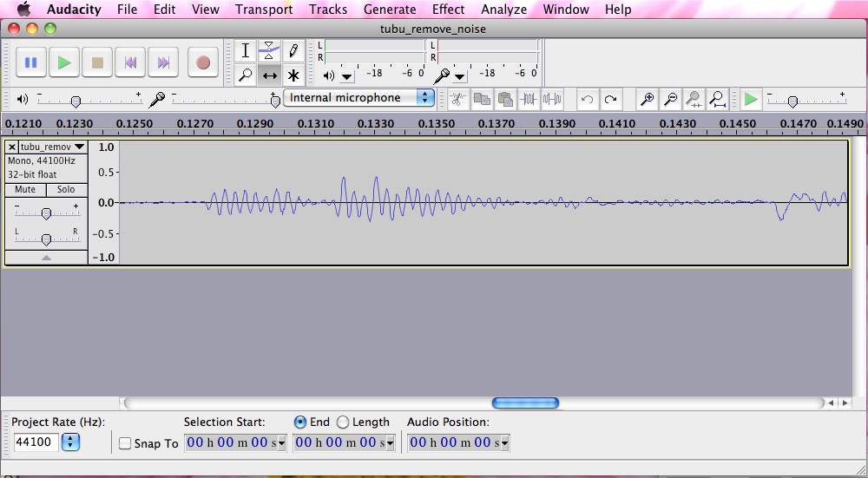Select the Zoom magnifier tool

coord(246,75)
